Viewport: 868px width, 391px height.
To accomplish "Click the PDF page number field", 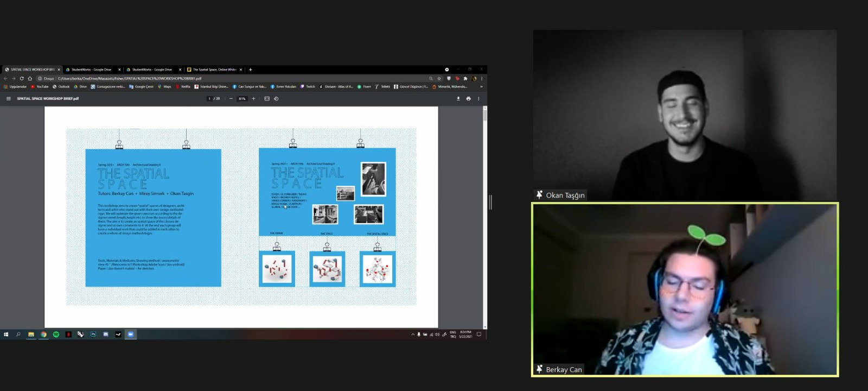I will [x=209, y=99].
